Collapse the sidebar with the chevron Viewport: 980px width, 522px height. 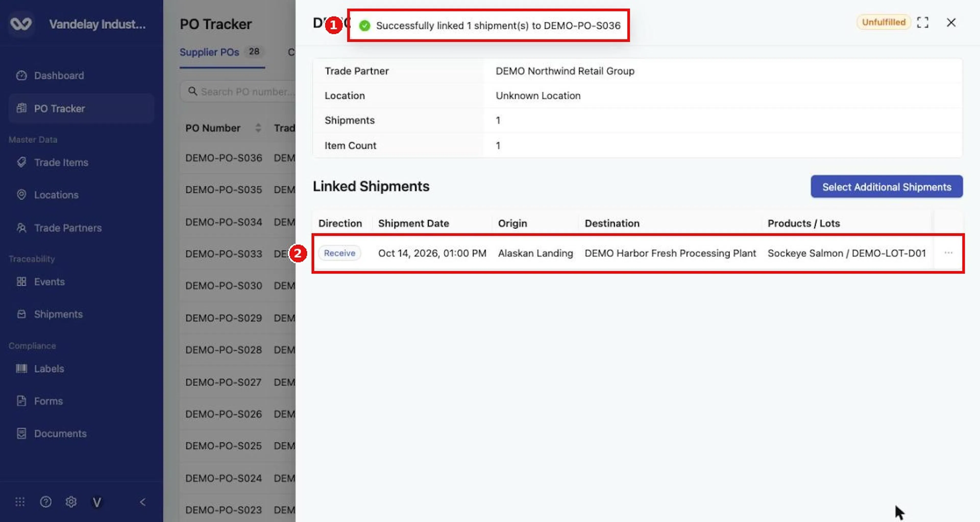[143, 502]
